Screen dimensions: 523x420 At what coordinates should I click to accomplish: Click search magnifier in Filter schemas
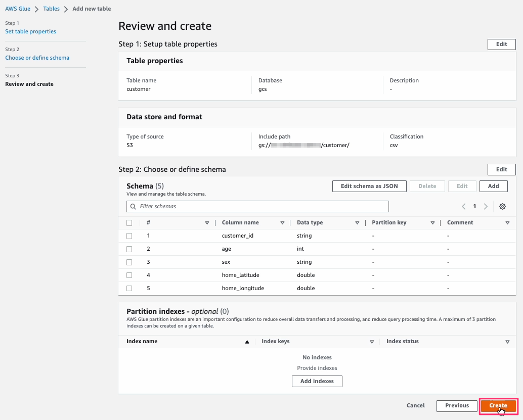click(133, 206)
